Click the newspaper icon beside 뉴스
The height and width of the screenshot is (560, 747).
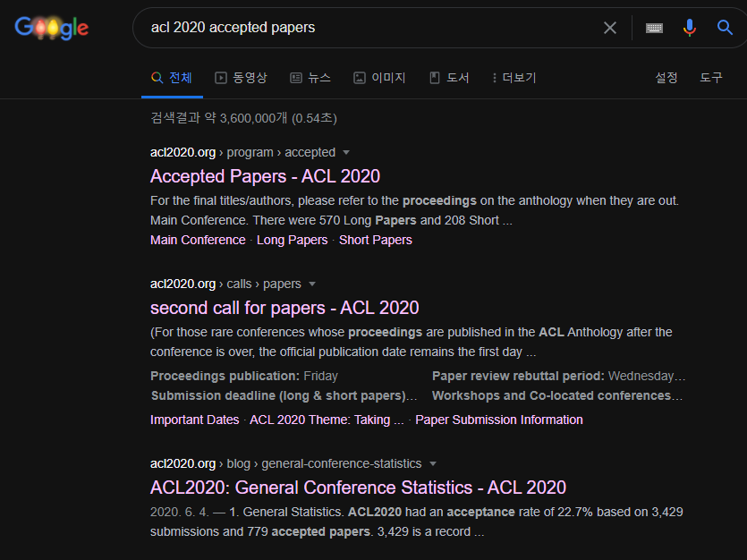click(x=296, y=78)
